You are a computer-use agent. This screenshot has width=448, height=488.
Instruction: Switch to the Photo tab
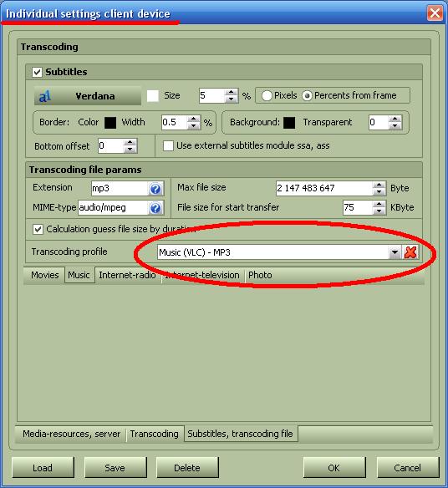[x=260, y=275]
